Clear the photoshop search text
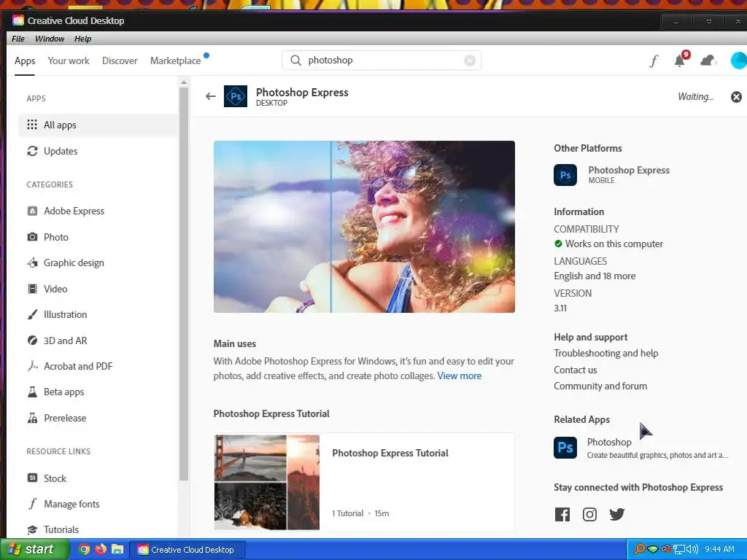 (470, 61)
